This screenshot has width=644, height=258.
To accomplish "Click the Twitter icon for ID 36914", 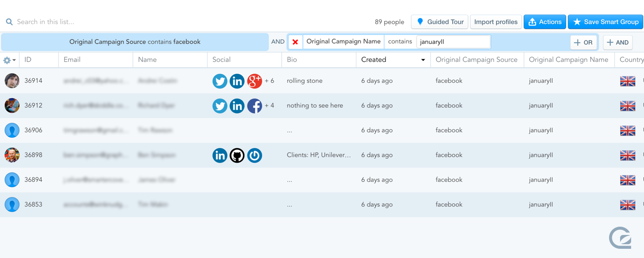I will point(220,81).
